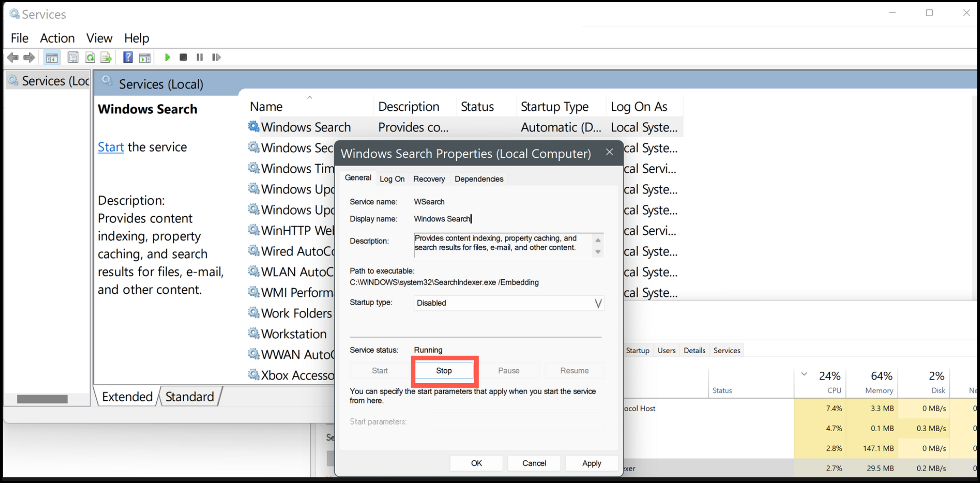This screenshot has height=483, width=980.
Task: Click the Stop Service toolbar icon
Action: (183, 58)
